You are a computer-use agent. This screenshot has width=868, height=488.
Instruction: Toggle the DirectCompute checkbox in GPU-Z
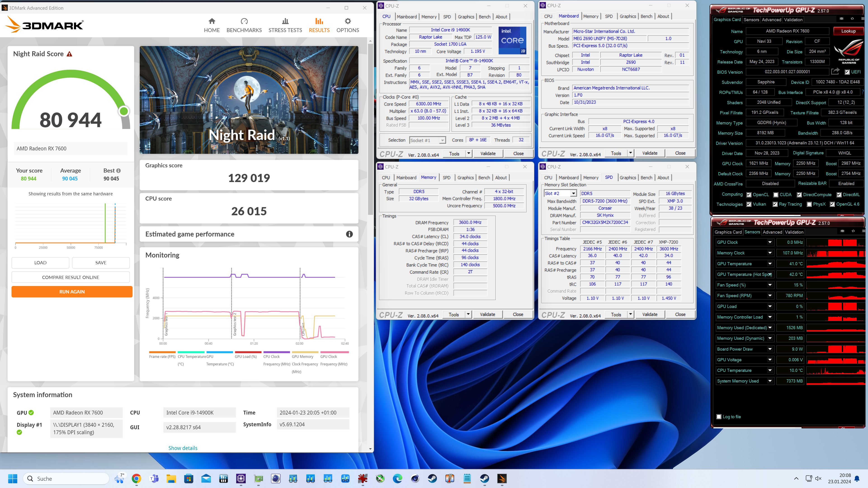pos(799,195)
